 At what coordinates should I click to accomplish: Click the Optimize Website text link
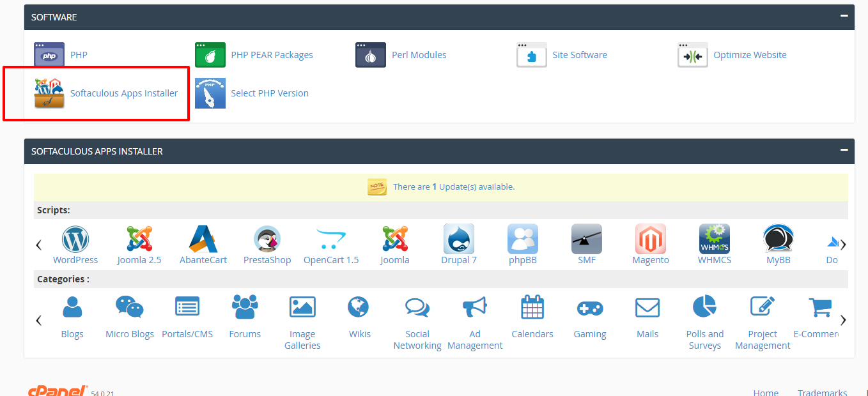[x=750, y=55]
